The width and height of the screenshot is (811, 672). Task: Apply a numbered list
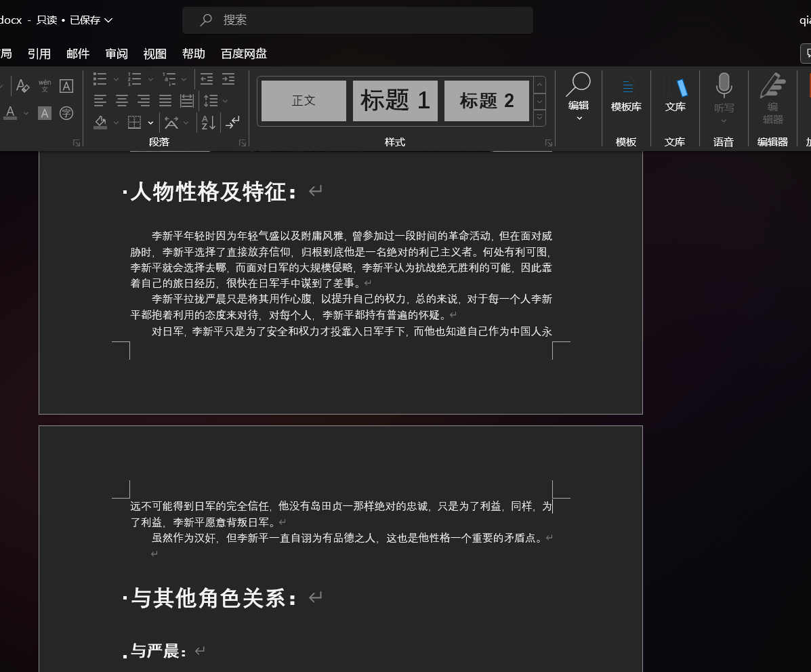click(x=134, y=79)
